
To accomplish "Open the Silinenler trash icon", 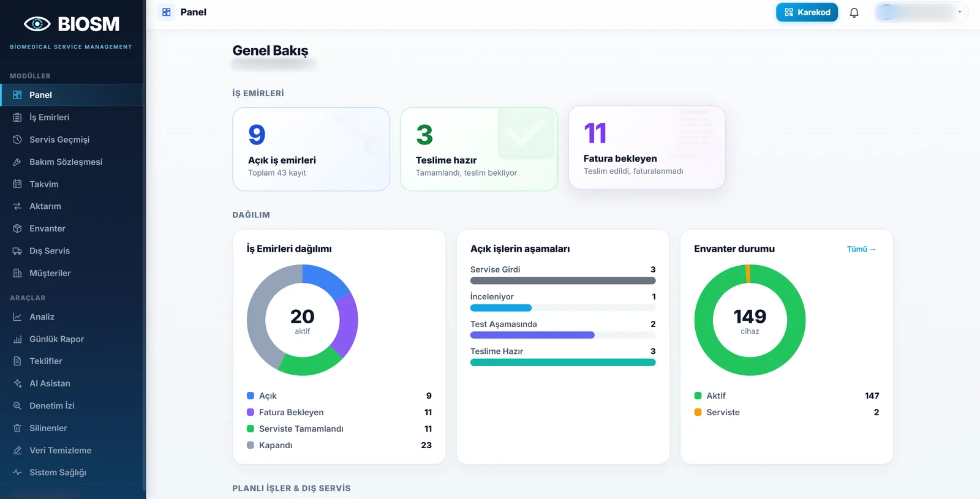I will 17,428.
